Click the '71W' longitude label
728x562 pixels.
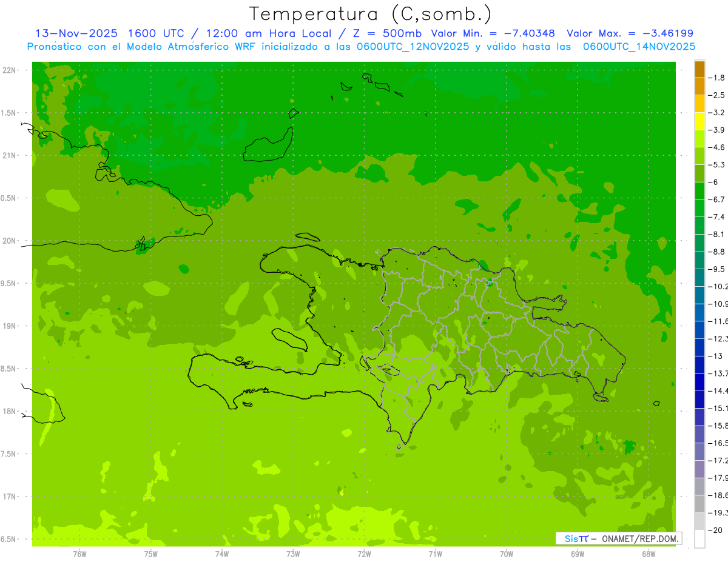(435, 554)
